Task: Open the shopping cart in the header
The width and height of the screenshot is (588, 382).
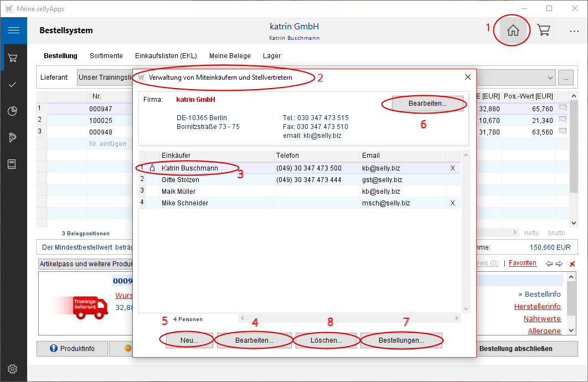Action: click(x=544, y=30)
